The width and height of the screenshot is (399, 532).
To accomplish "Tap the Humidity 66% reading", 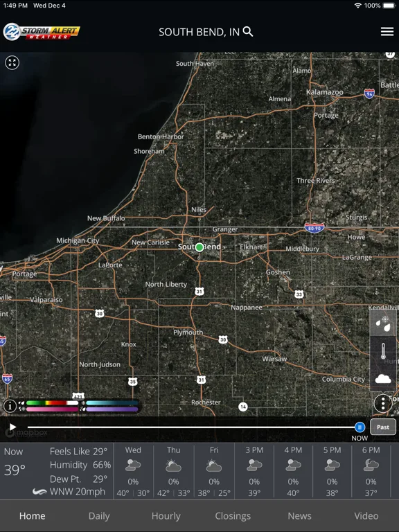I will pos(80,465).
